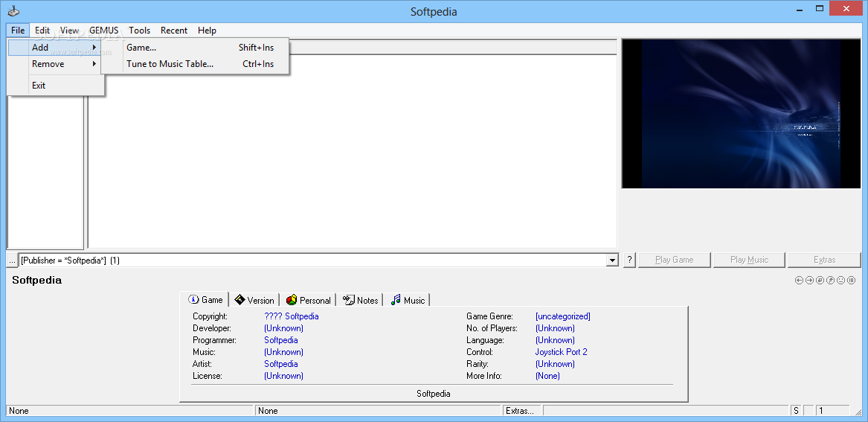Click the status bar count '1'
Screen dimensions: 868x422
[832, 411]
